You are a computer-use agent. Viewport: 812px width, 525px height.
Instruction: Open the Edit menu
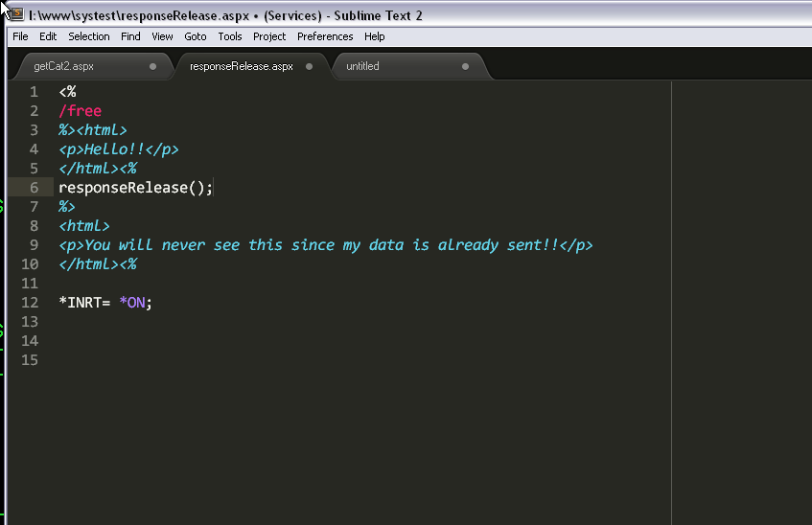(48, 36)
